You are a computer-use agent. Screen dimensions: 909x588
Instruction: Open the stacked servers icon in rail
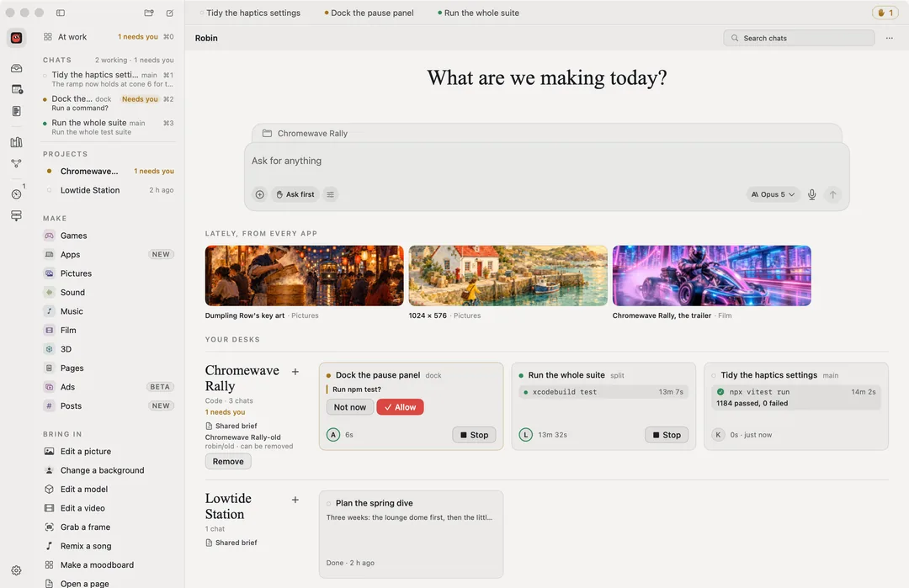click(16, 215)
